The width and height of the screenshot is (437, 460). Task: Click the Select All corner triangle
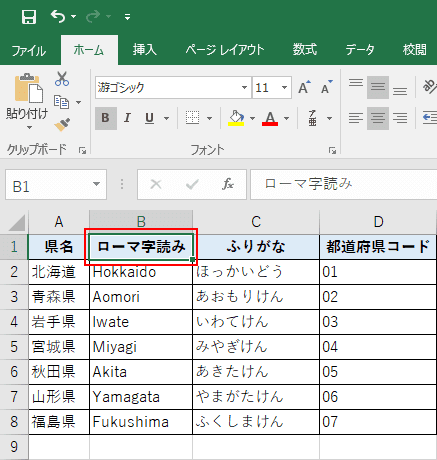tap(16, 223)
